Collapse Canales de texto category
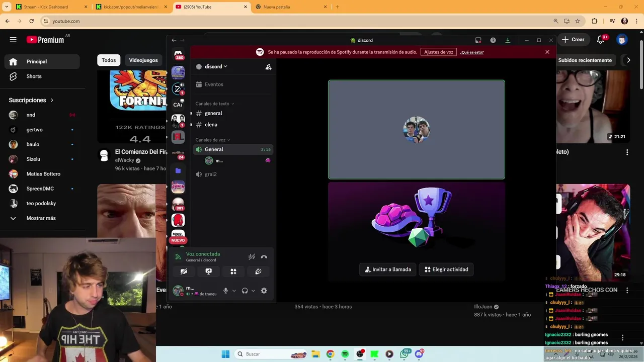This screenshot has height=362, width=644. [215, 104]
